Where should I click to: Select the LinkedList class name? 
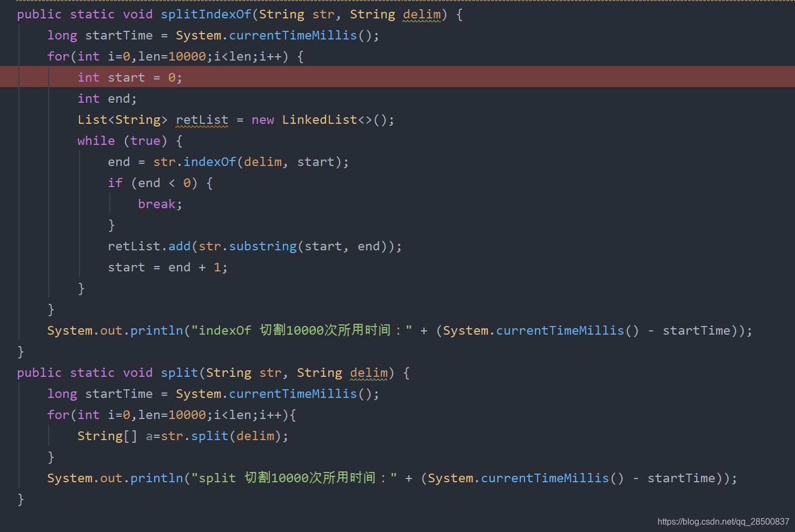pyautogui.click(x=320, y=119)
